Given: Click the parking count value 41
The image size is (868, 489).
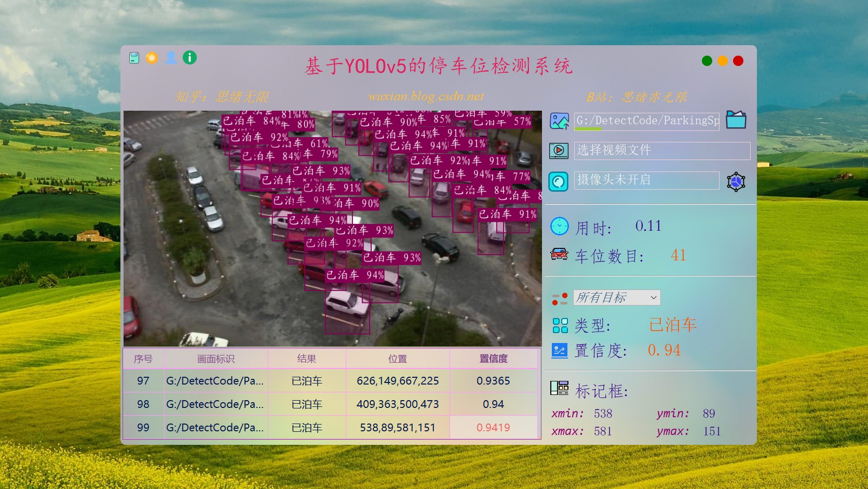Looking at the screenshot, I should pos(678,255).
